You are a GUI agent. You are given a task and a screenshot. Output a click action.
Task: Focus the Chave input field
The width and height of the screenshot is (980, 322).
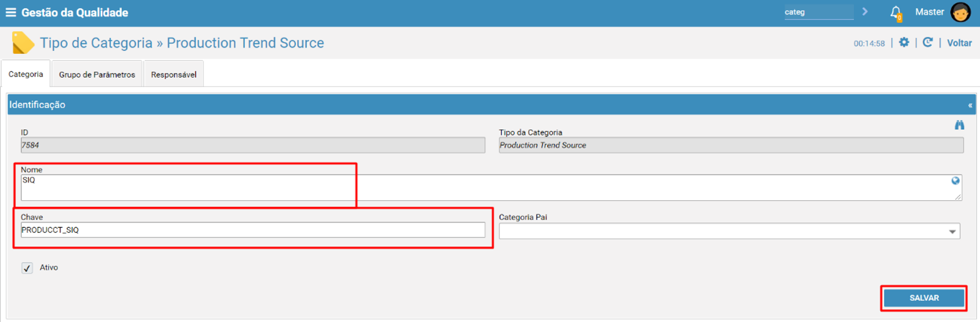coord(253,230)
